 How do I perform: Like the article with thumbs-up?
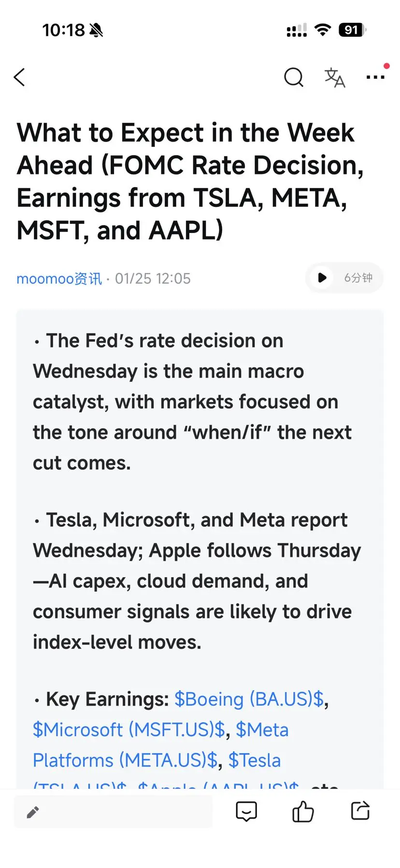(303, 811)
